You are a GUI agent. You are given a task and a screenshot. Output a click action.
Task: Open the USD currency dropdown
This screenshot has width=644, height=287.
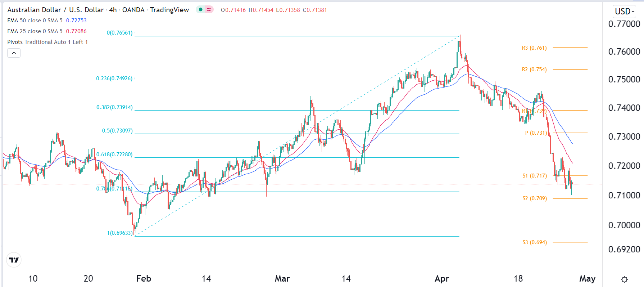[624, 12]
